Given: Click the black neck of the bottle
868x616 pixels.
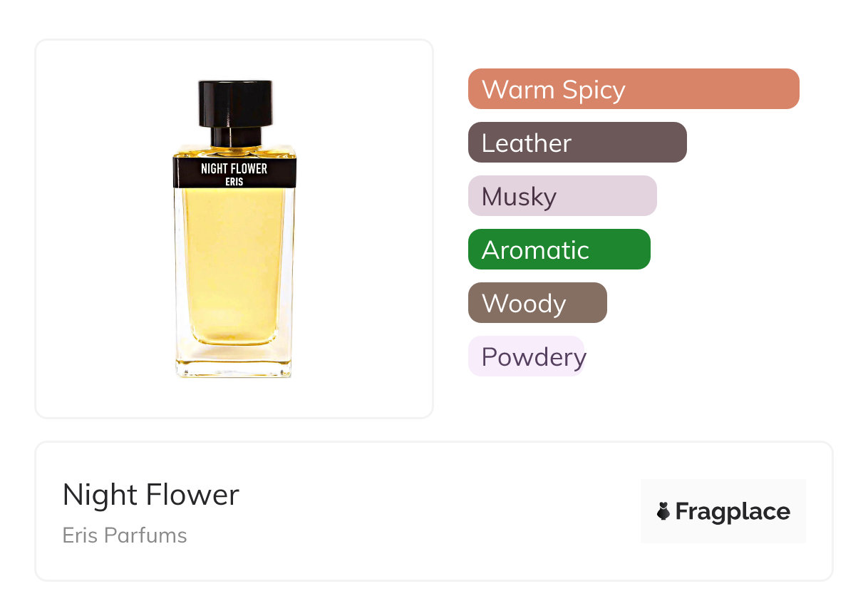Looking at the screenshot, I should 235,135.
